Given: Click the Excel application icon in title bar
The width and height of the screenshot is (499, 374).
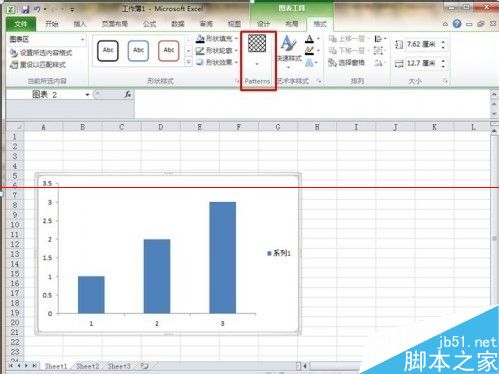Looking at the screenshot, I should click(11, 9).
